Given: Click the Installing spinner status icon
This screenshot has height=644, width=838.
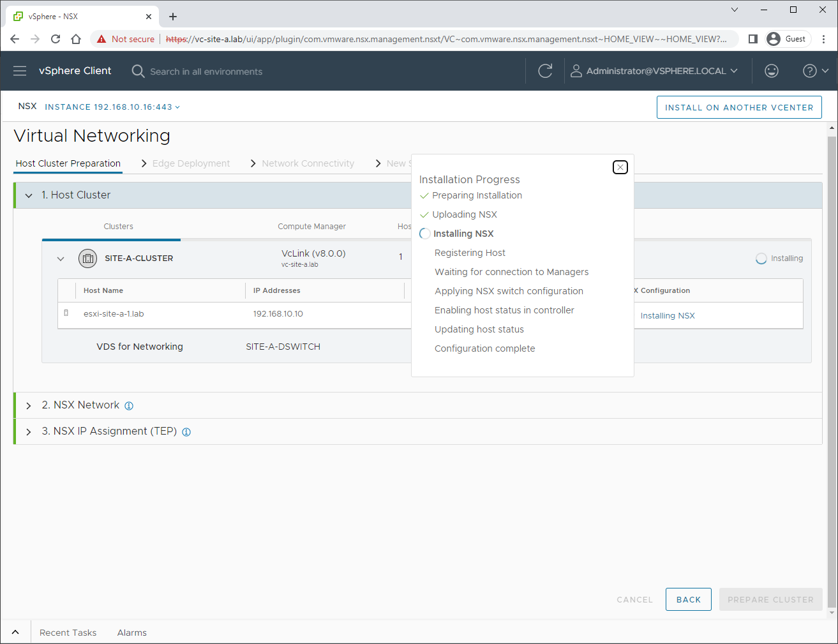Looking at the screenshot, I should [x=761, y=258].
